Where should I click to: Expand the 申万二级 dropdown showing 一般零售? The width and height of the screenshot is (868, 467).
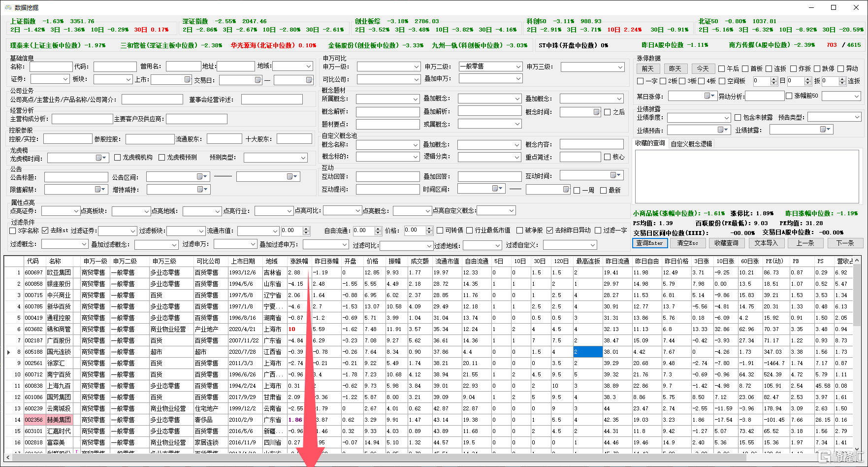click(x=518, y=66)
